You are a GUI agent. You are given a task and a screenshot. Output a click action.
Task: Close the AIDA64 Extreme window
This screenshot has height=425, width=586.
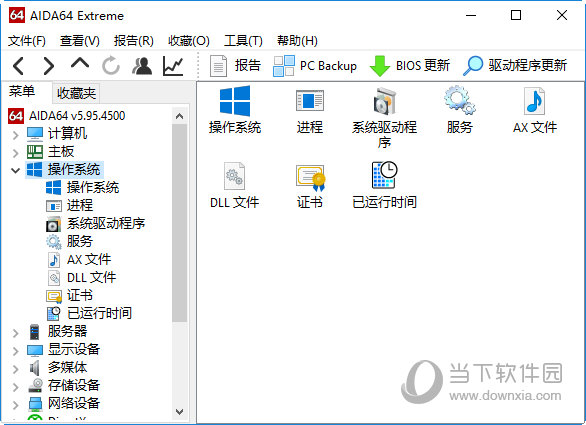(562, 16)
